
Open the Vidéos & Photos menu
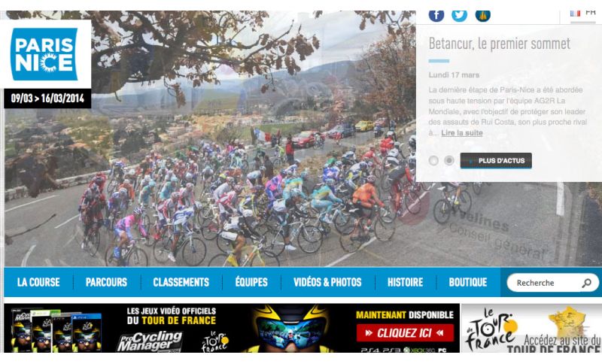327,282
